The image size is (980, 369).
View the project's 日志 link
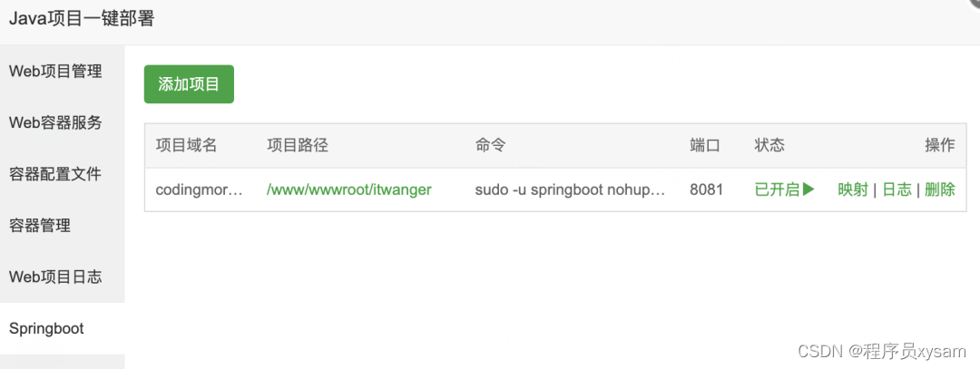click(x=897, y=189)
